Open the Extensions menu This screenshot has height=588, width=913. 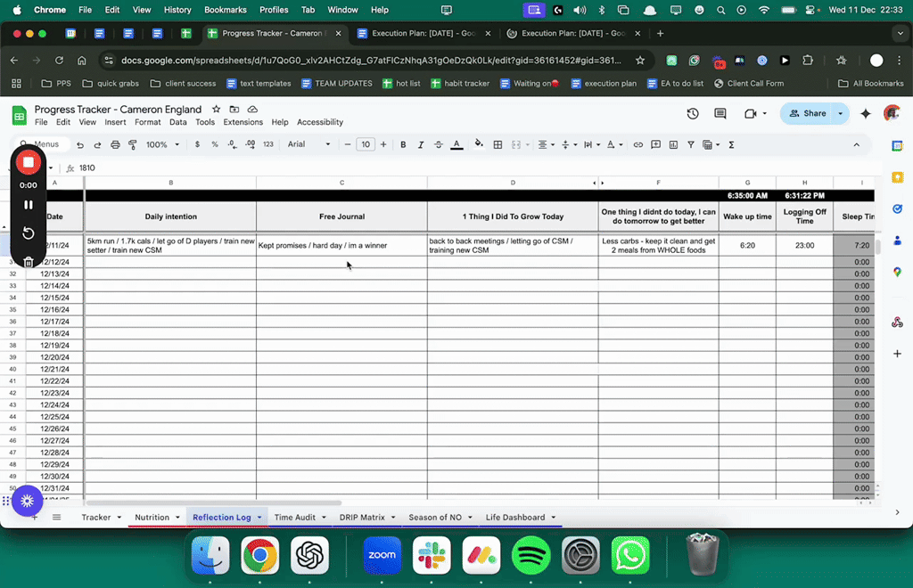click(x=243, y=122)
